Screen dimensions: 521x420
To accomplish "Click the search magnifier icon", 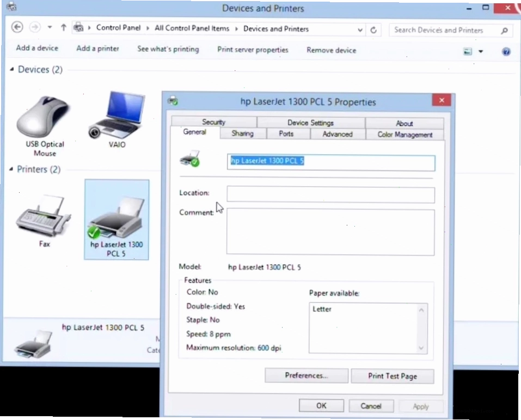I will (504, 31).
